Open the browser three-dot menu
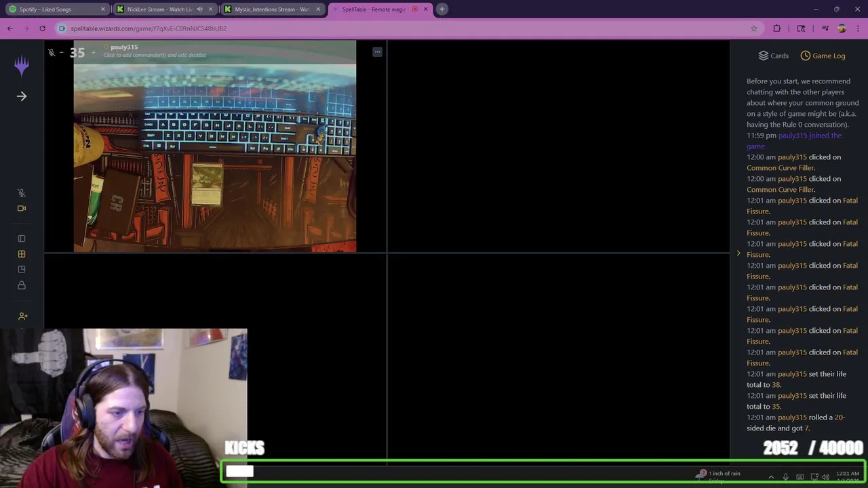 click(857, 28)
